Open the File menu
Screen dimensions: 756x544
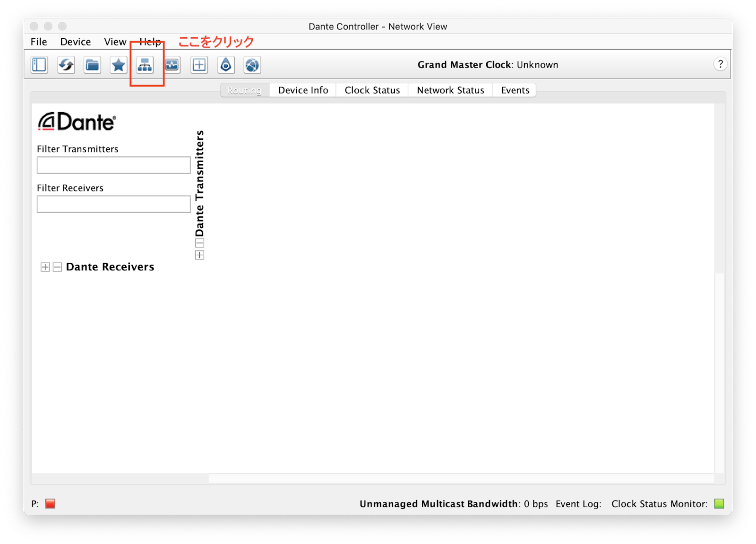click(x=39, y=42)
